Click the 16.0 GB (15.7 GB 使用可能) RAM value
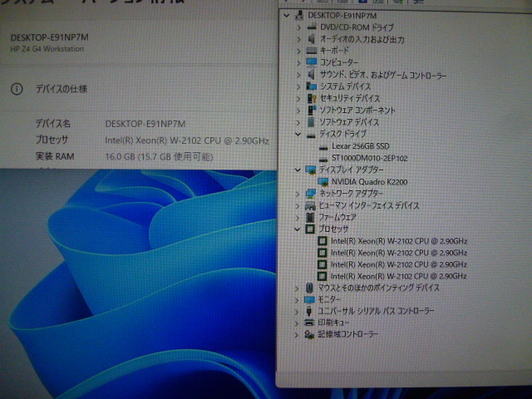This screenshot has height=399, width=532. [x=159, y=157]
